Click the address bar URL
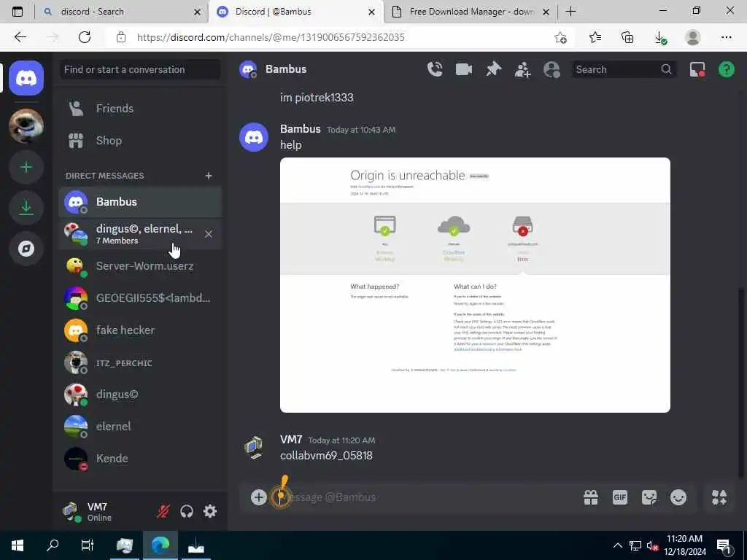 coord(271,38)
